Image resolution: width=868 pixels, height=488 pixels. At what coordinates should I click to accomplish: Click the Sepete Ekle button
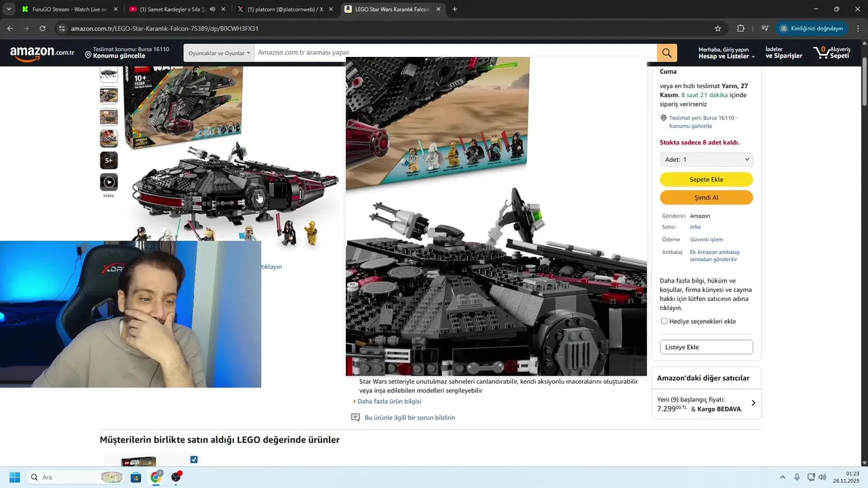706,180
